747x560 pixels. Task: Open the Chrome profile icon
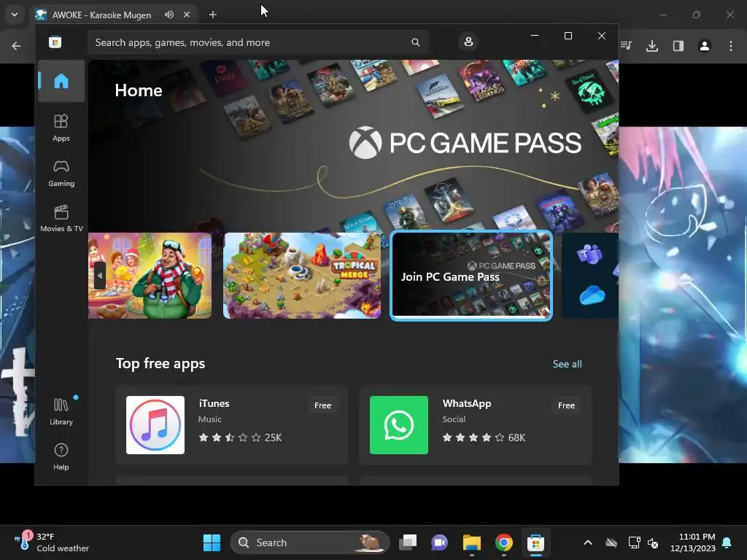[705, 46]
